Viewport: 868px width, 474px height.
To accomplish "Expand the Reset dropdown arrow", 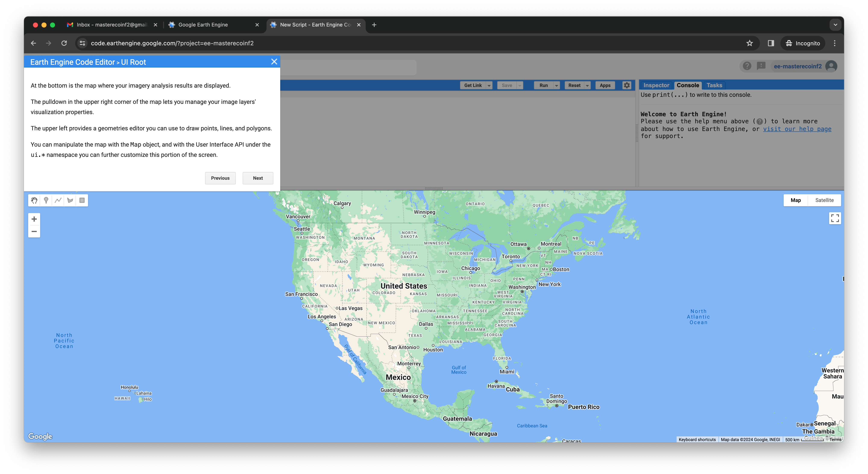I will [587, 86].
